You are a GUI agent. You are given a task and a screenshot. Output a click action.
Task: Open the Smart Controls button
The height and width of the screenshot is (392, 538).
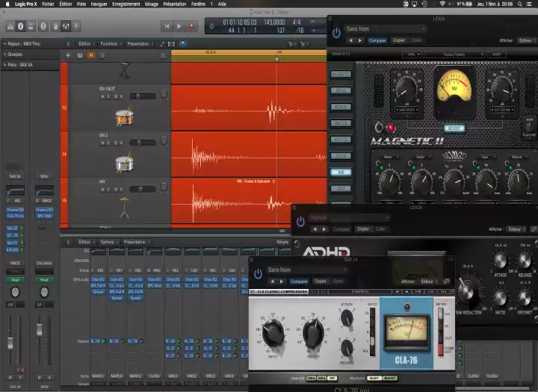55,26
